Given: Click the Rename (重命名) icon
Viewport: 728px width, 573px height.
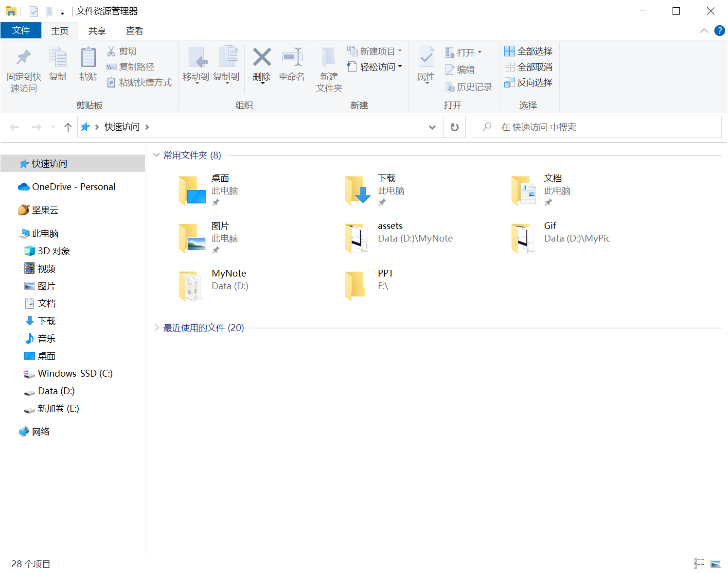Looking at the screenshot, I should click(x=292, y=57).
